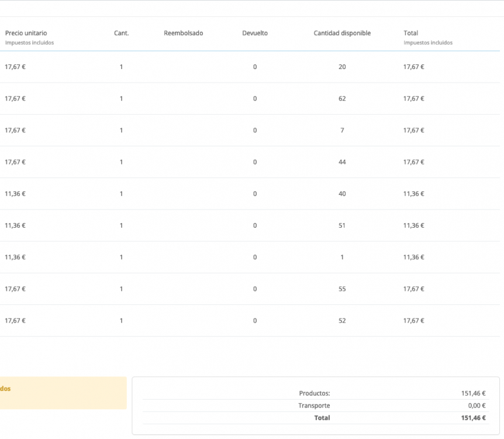
Task: Click the bold Total label in summary
Action: (322, 418)
